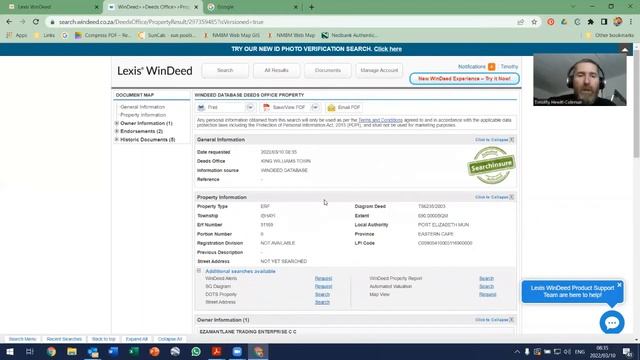Collapse the Property Information section
640x360 pixels.
click(x=494, y=197)
